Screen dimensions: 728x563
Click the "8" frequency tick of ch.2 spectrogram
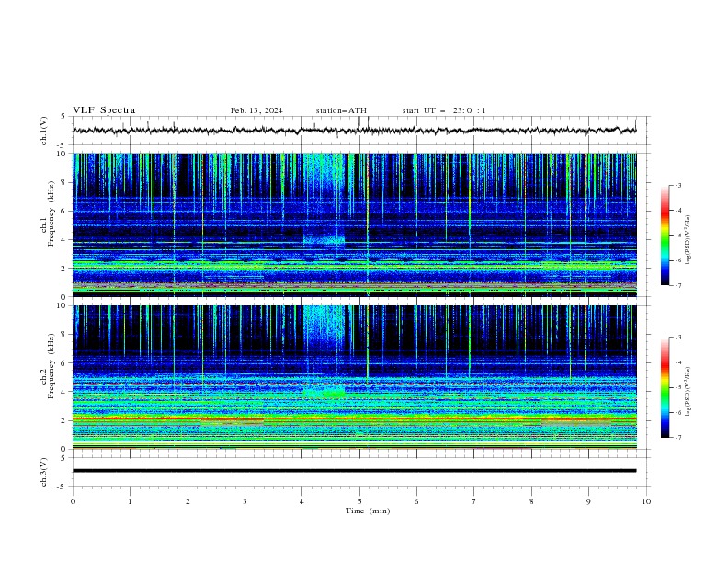(64, 335)
